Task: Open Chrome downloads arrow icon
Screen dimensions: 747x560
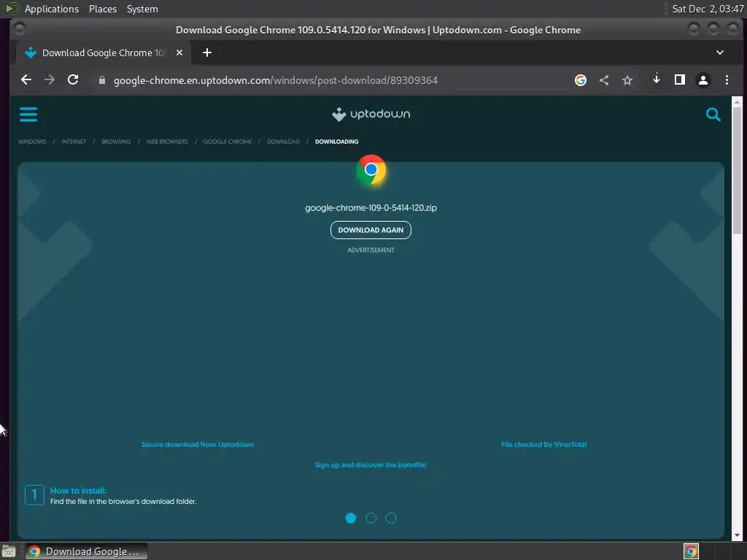Action: pos(657,79)
